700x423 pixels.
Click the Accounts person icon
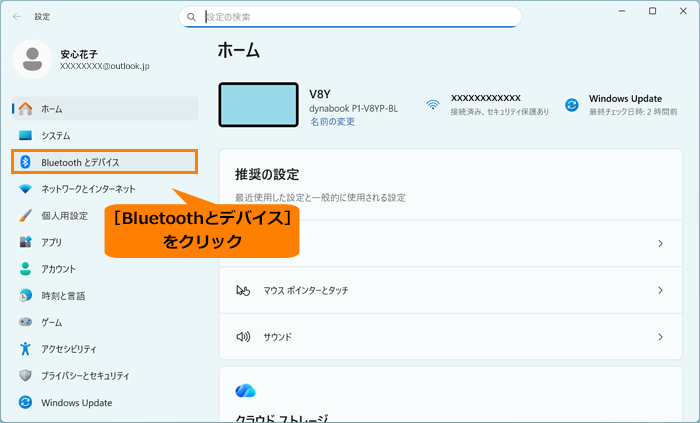(25, 269)
